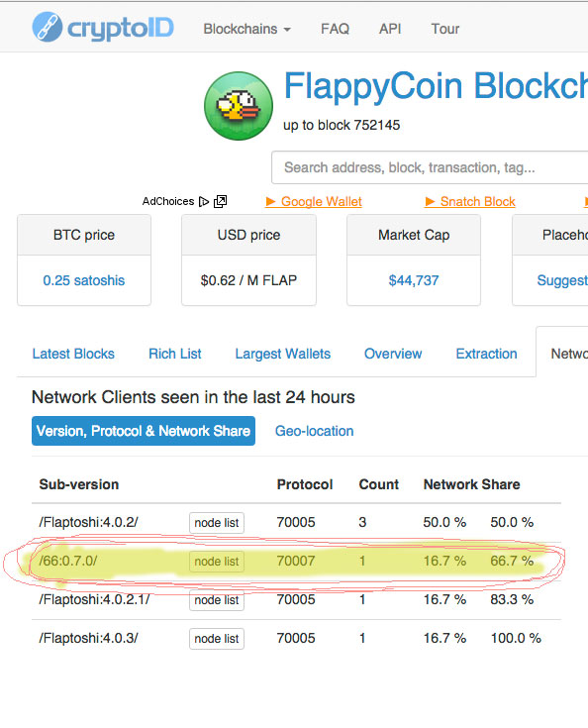Go to the API menu item
Screen dimensions: 588x728
coord(390,29)
